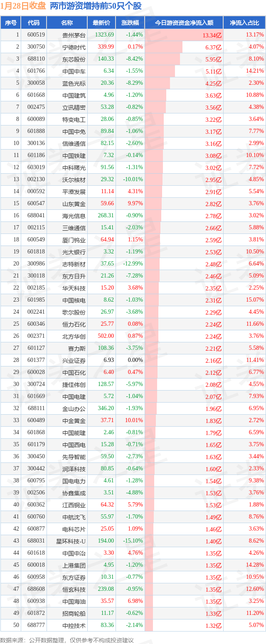Image resolution: width=266 pixels, height=644 pixels.
Task: Click the stock name 信维通信
Action: tap(74, 144)
